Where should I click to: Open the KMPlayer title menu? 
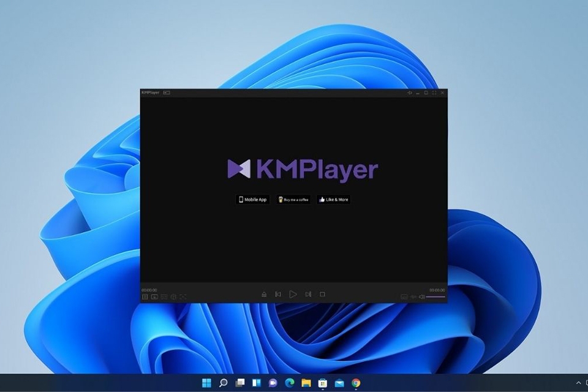tap(151, 92)
